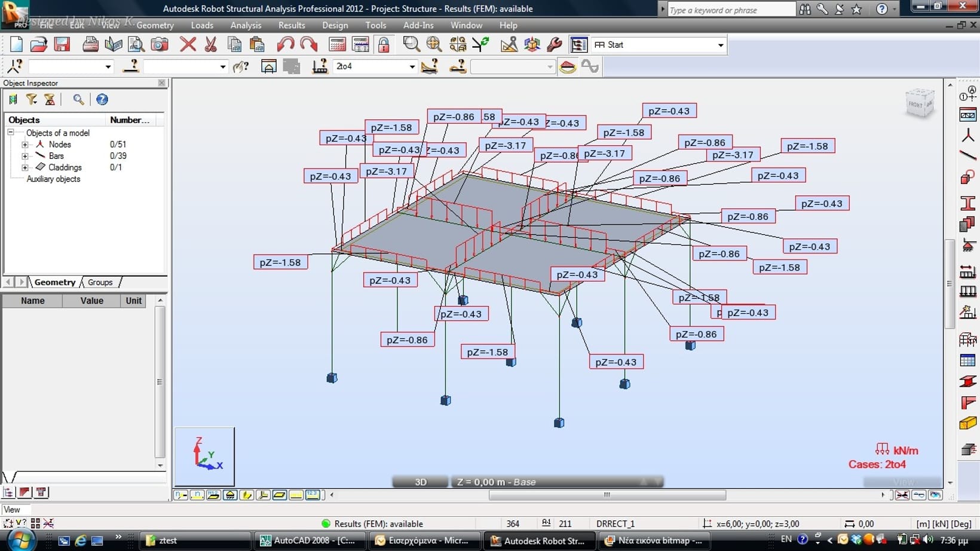Open the Analysis menu
980x551 pixels.
click(246, 25)
